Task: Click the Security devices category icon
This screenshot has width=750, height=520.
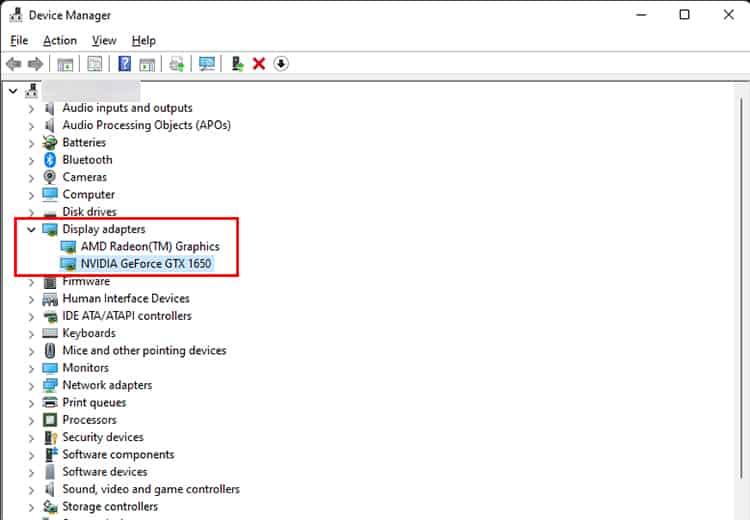Action: 50,437
